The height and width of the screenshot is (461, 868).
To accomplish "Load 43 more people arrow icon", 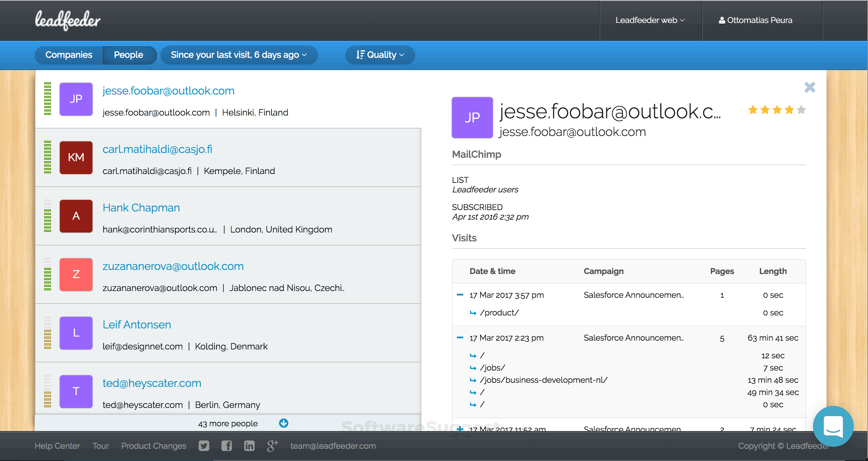I will tap(284, 423).
